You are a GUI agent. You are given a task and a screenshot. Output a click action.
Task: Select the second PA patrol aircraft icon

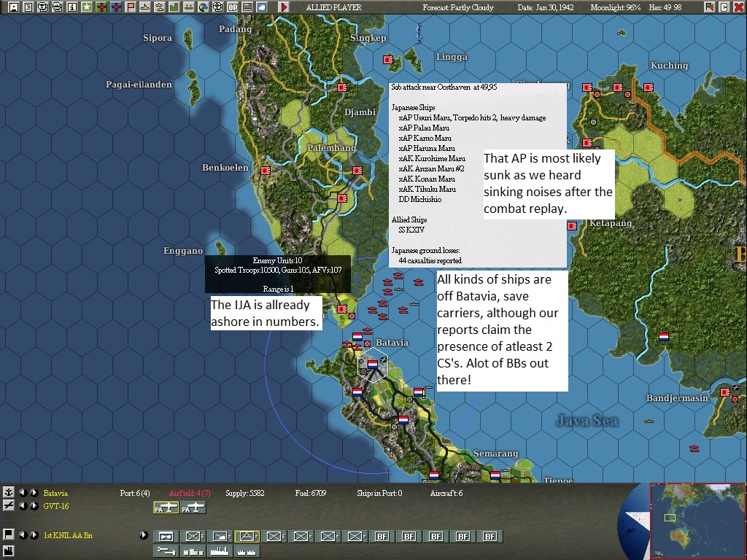193,508
